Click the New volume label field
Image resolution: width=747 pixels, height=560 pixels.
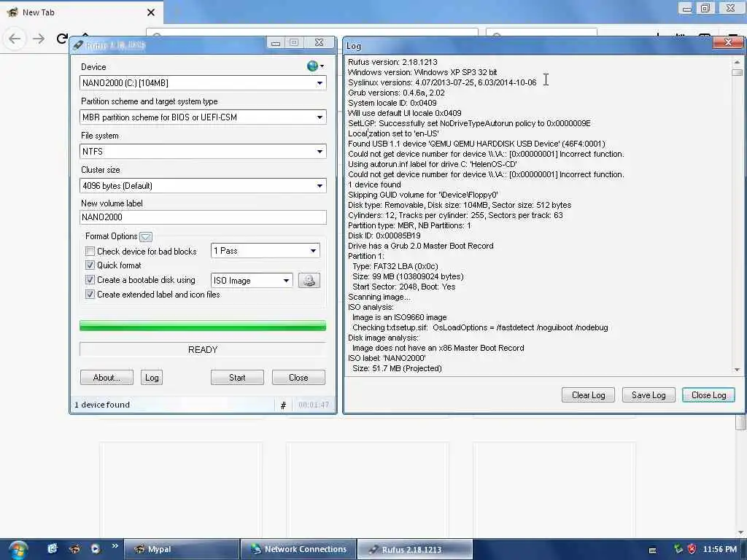(x=203, y=217)
